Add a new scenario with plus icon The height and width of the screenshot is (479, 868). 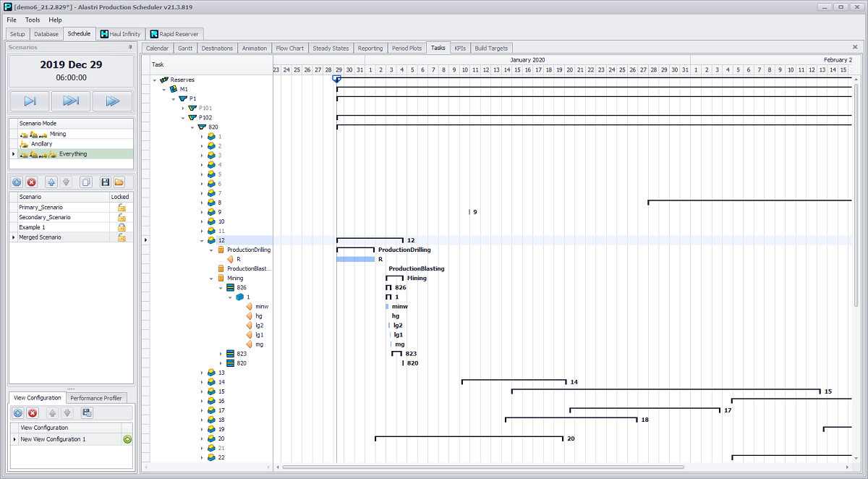click(x=17, y=182)
